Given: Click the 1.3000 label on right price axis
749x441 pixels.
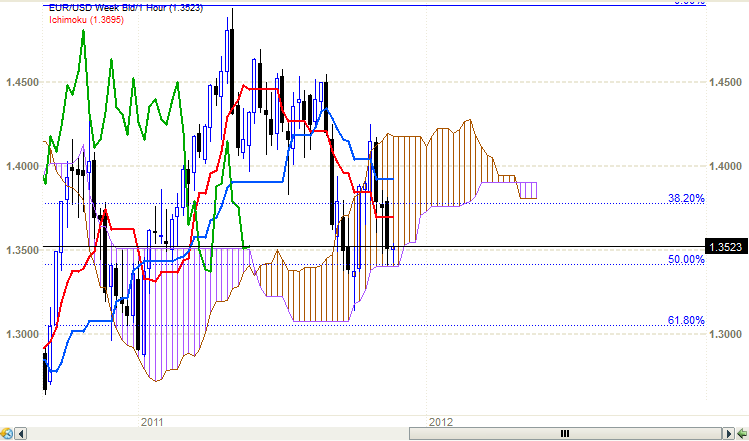Looking at the screenshot, I should click(x=726, y=333).
